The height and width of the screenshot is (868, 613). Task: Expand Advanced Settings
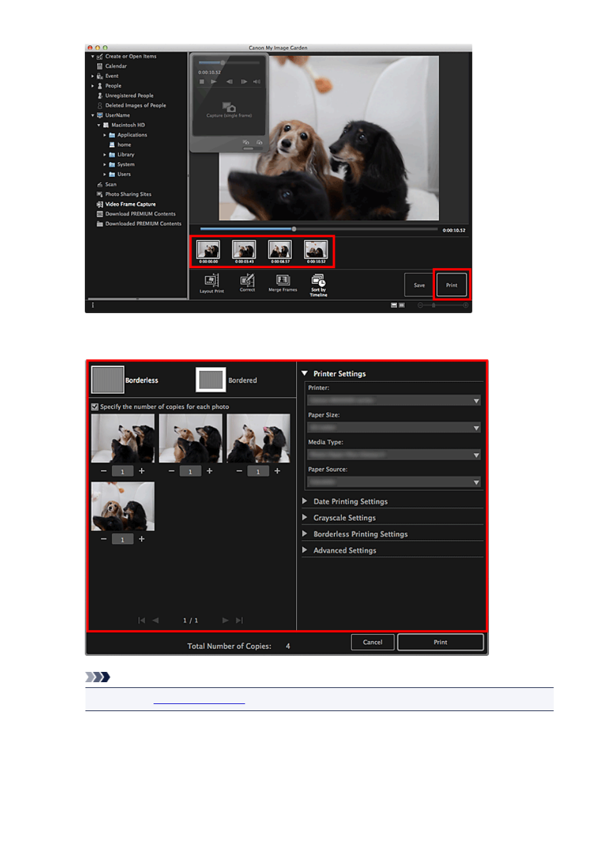[x=305, y=550]
